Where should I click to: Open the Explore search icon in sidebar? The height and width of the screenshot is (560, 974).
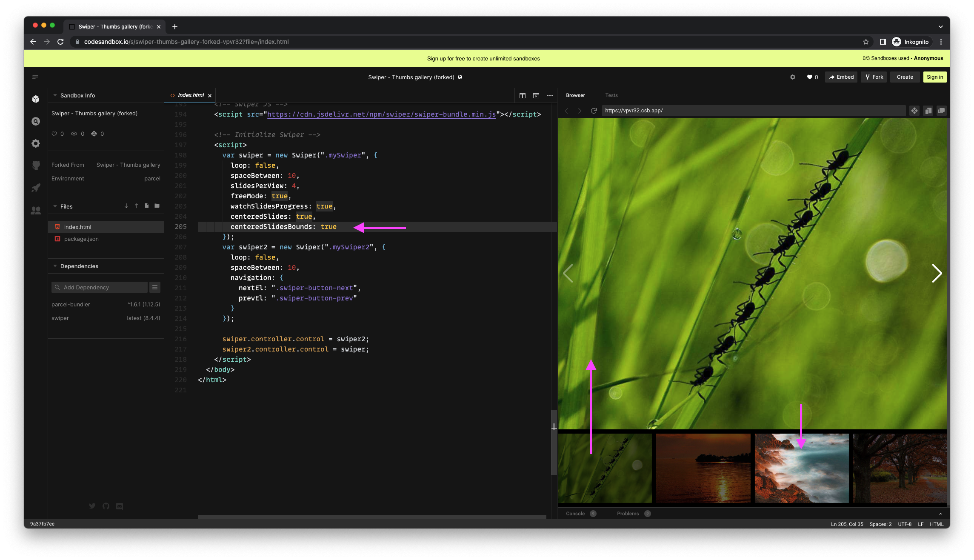click(x=36, y=121)
